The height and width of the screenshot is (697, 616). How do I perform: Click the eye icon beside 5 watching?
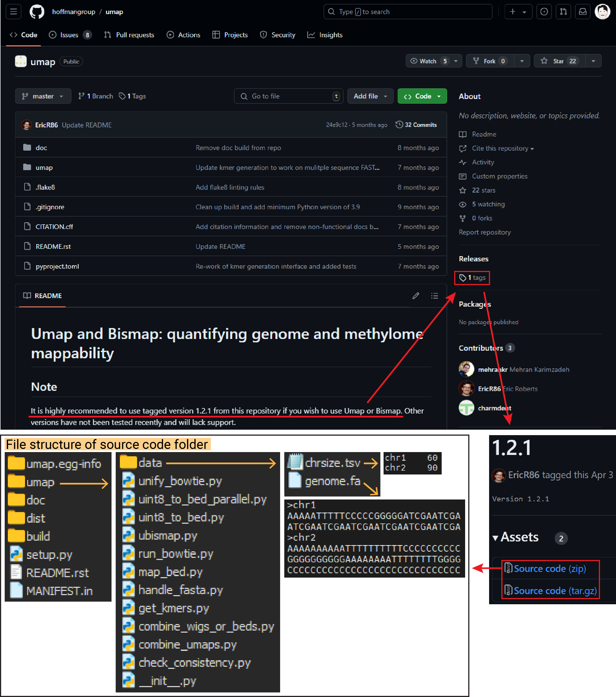pos(463,204)
